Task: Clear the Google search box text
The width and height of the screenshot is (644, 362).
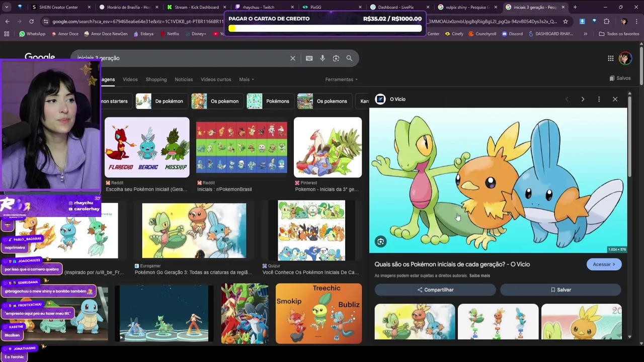Action: click(x=293, y=58)
